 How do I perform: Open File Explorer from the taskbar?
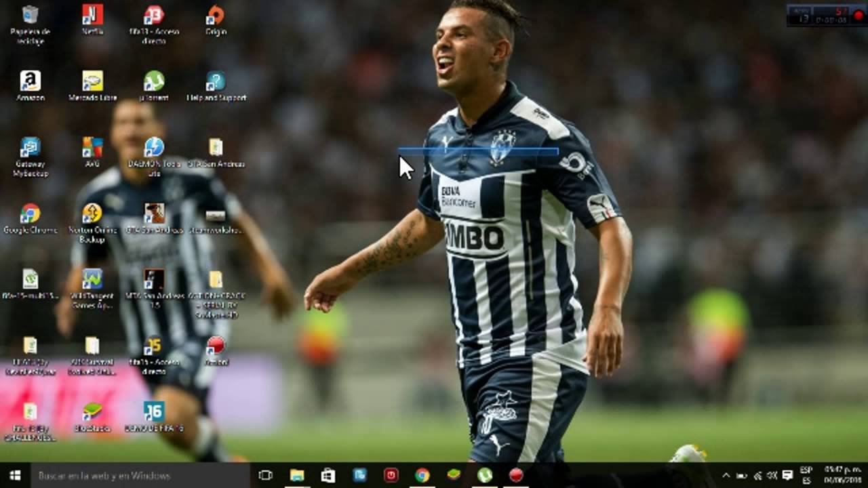click(x=297, y=475)
